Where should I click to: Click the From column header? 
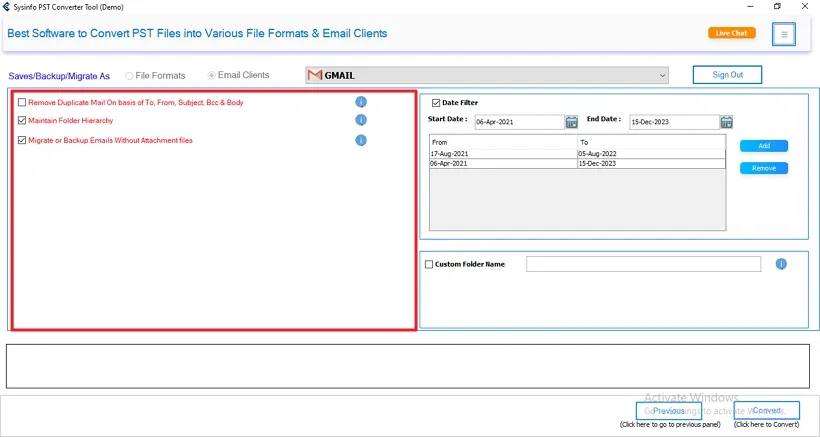coord(503,142)
